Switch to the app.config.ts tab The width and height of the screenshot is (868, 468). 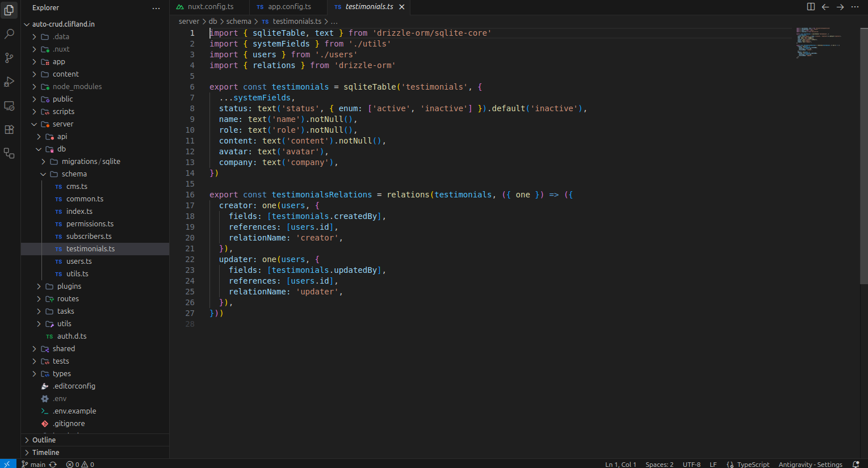coord(288,7)
